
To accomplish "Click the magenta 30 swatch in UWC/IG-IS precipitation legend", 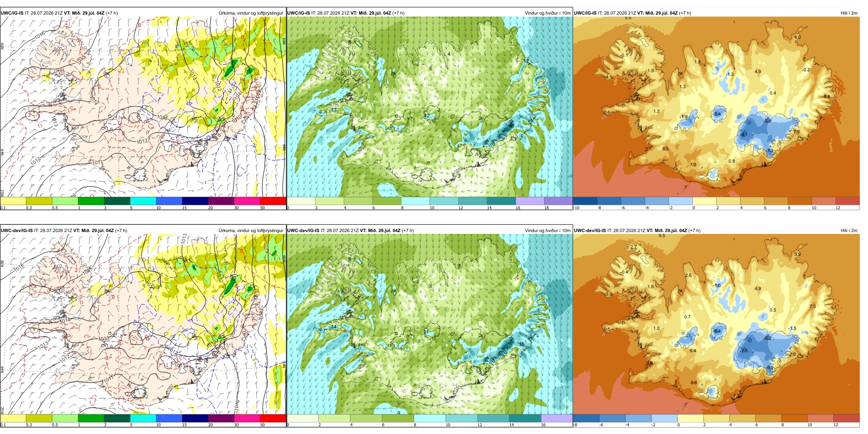I will (247, 201).
